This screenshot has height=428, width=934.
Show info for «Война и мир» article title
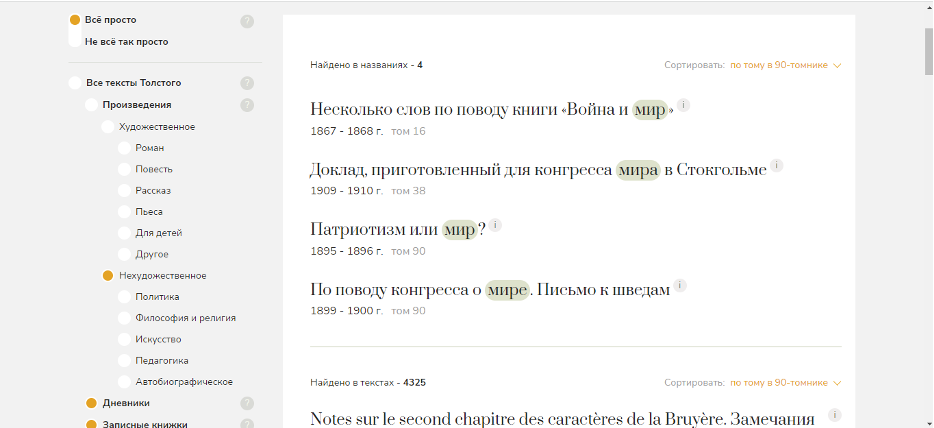click(684, 105)
